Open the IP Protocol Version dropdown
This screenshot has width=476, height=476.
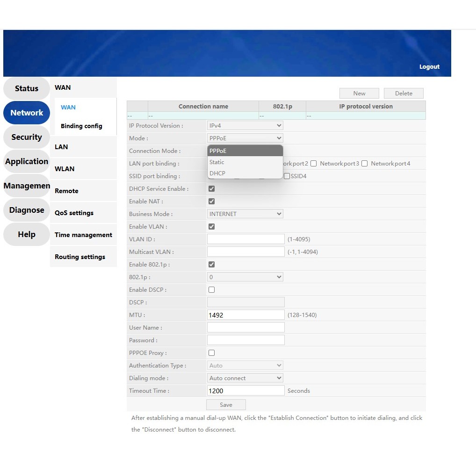(x=245, y=126)
